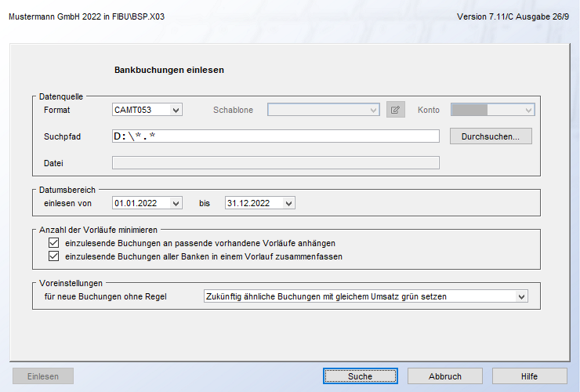The image size is (580, 392).
Task: Open the 'bis' end date dropdown arrow
Action: point(288,203)
